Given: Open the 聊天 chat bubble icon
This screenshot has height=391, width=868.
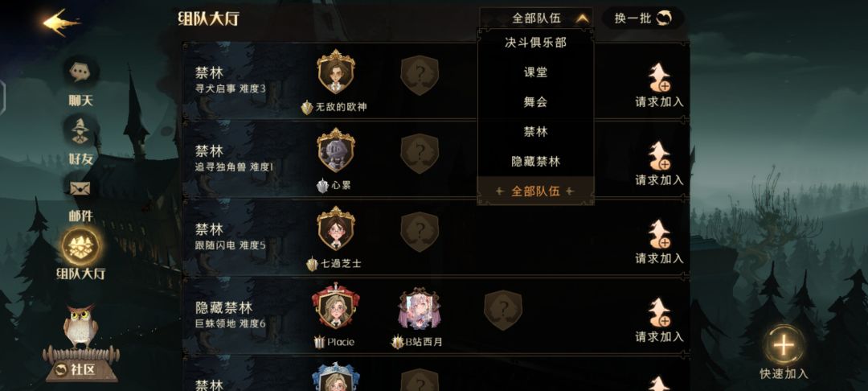Looking at the screenshot, I should point(80,72).
